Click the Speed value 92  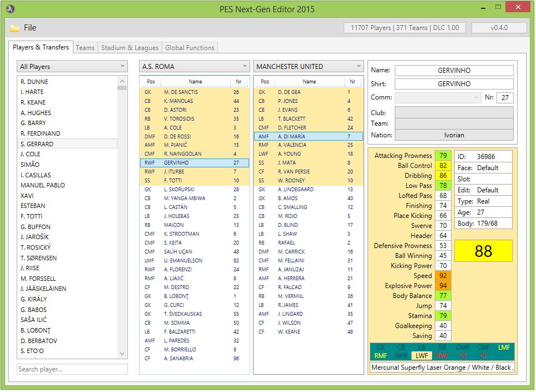tap(443, 275)
